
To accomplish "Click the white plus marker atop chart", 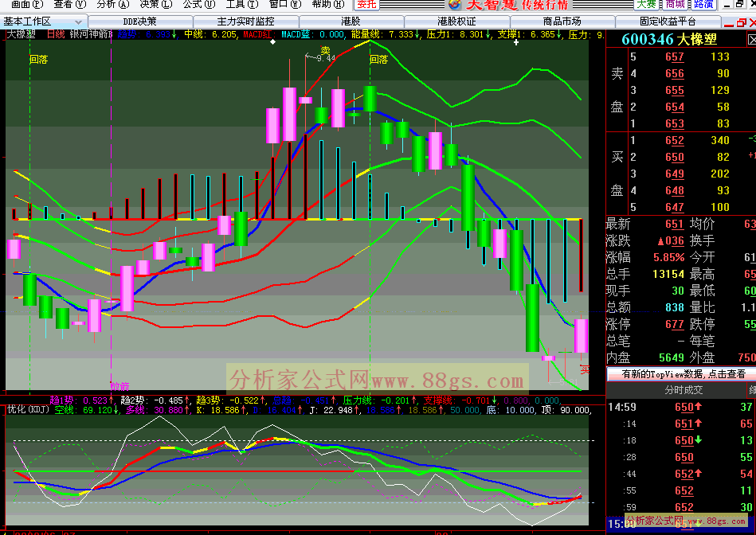I will (516, 42).
